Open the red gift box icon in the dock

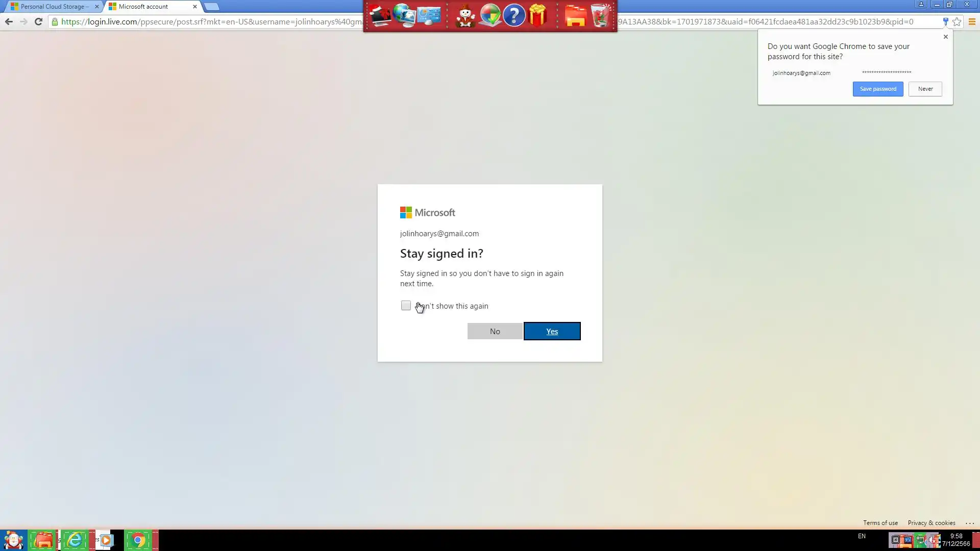537,15
